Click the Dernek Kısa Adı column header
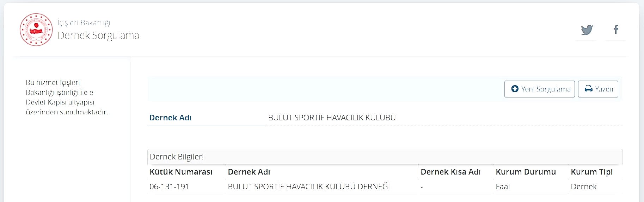 pos(451,172)
